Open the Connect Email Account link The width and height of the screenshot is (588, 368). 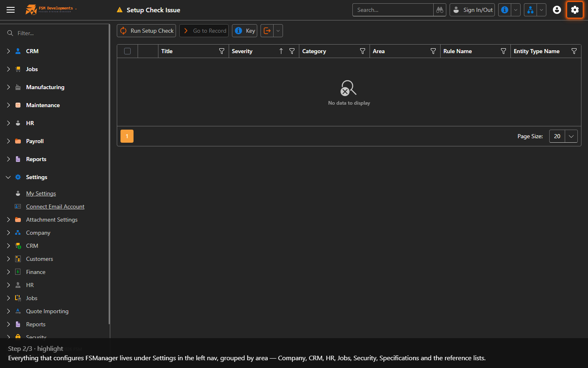pos(55,206)
